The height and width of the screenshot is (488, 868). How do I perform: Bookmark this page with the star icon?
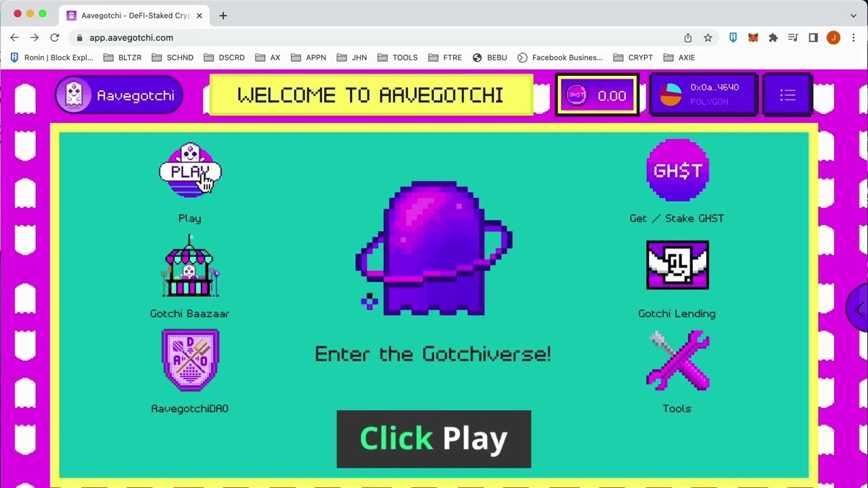pos(708,38)
